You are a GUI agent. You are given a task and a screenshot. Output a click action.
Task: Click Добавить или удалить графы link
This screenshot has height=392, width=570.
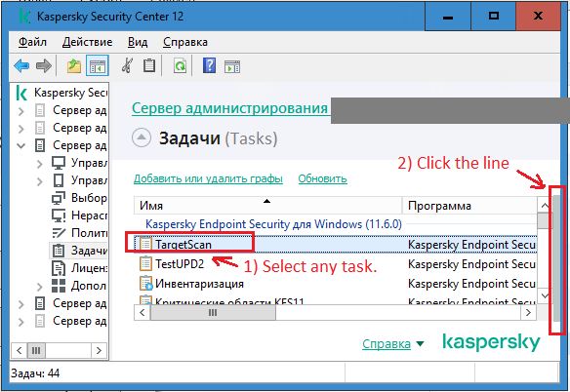tap(208, 178)
